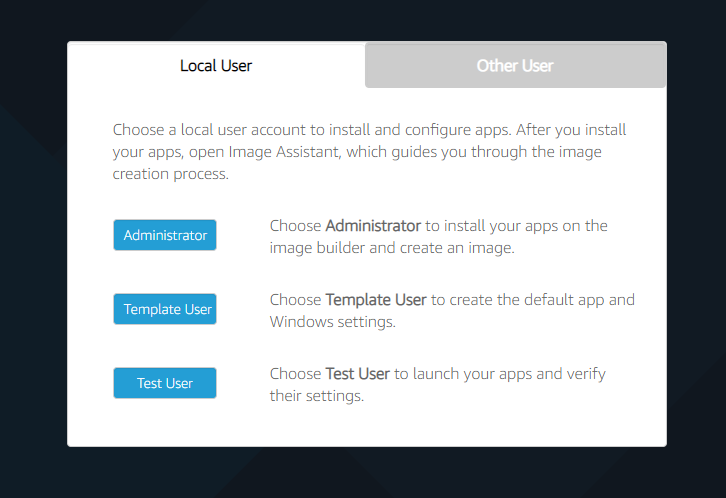Switch to the Local User tab

pyautogui.click(x=216, y=66)
